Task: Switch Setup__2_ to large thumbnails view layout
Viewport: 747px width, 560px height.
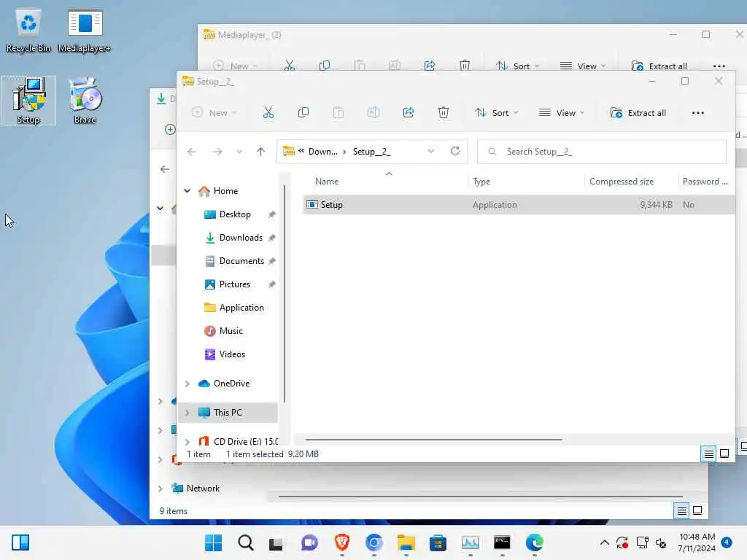Action: [x=724, y=454]
